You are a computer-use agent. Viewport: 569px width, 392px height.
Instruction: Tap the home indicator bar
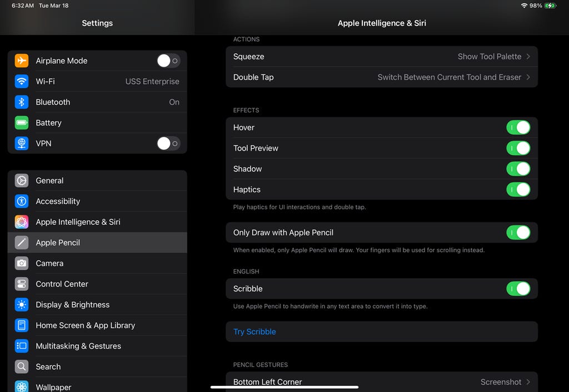point(284,388)
